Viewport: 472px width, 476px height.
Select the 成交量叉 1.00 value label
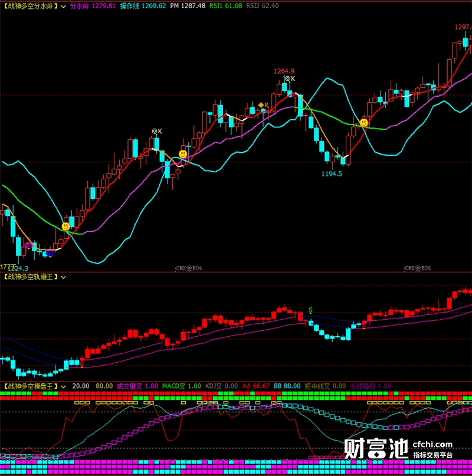coord(137,386)
